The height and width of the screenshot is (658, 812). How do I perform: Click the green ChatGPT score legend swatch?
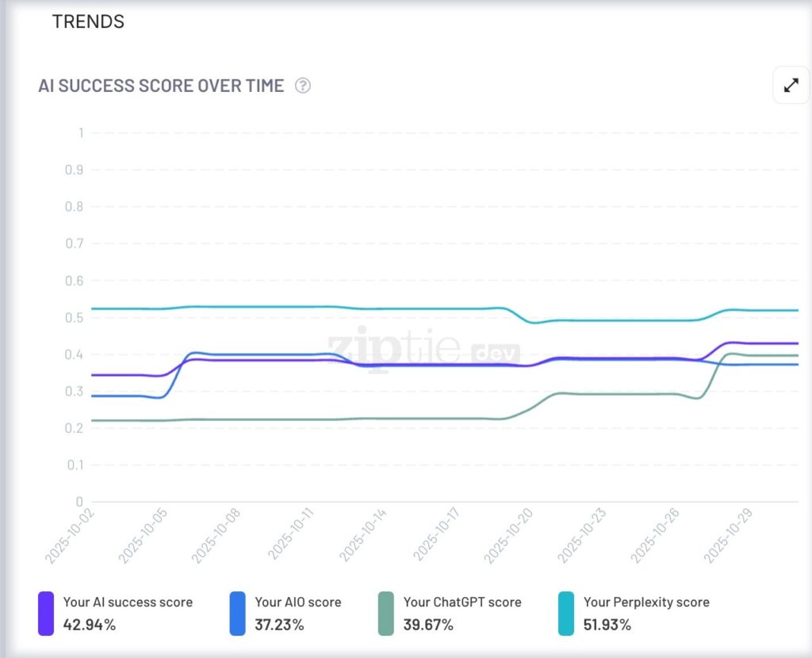coord(385,614)
